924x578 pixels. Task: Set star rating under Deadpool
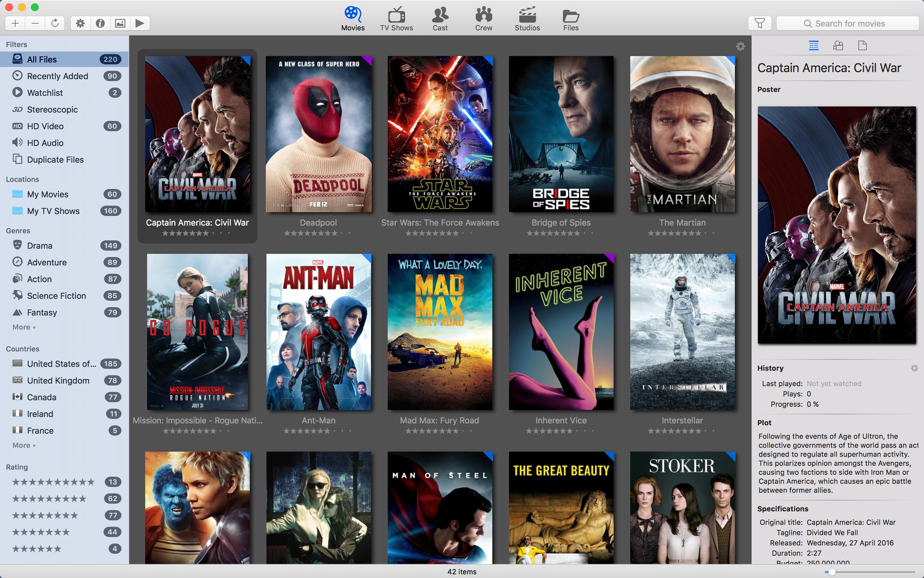coord(318,233)
